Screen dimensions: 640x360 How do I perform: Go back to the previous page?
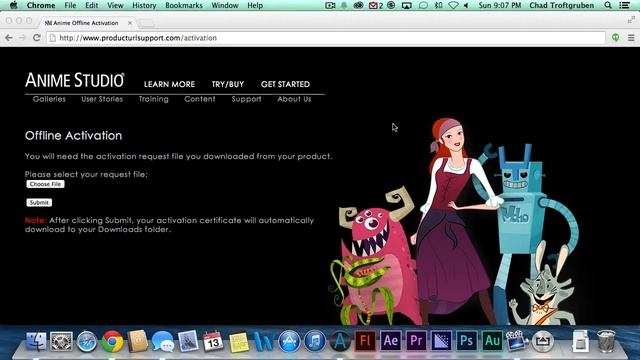9,38
